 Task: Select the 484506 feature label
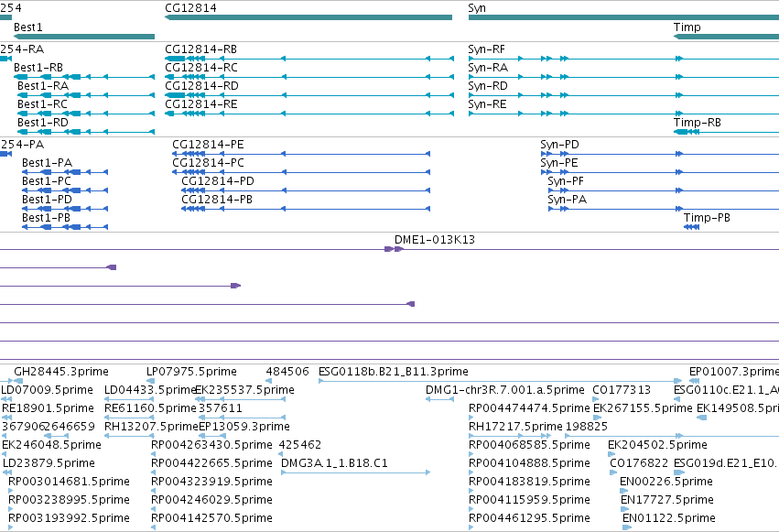287,372
